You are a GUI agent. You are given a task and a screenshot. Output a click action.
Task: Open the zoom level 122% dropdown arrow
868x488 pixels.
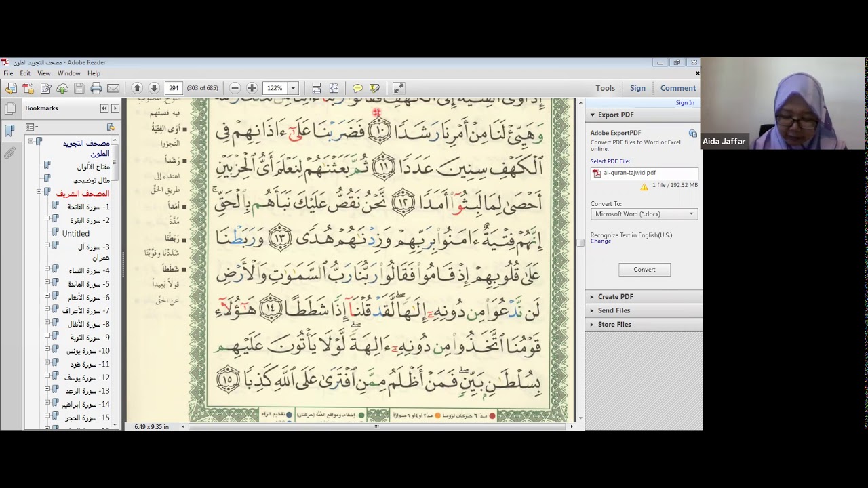[x=293, y=88]
